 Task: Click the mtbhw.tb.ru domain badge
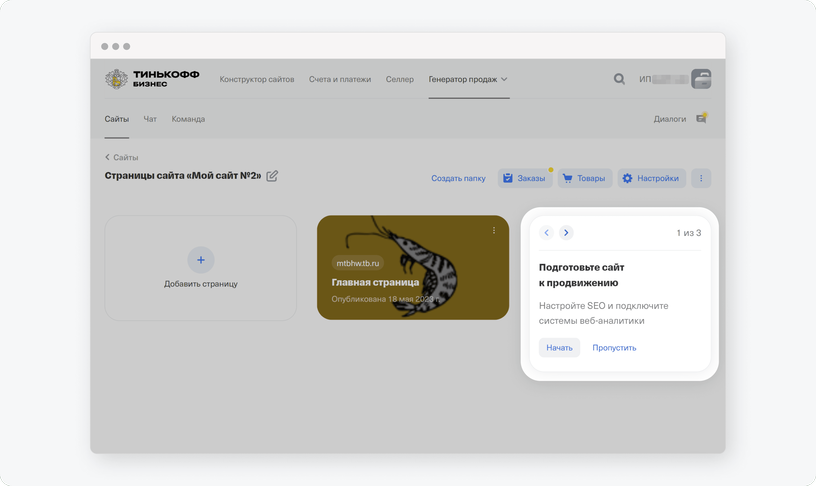358,263
